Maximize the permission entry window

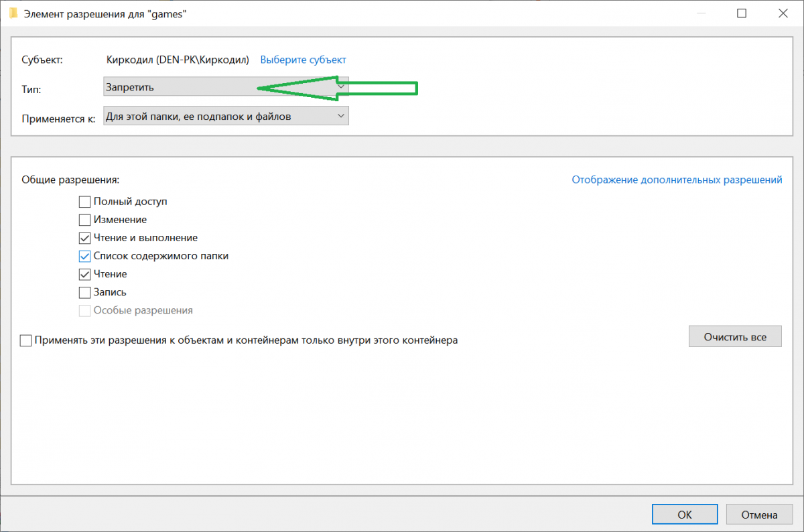coord(742,13)
